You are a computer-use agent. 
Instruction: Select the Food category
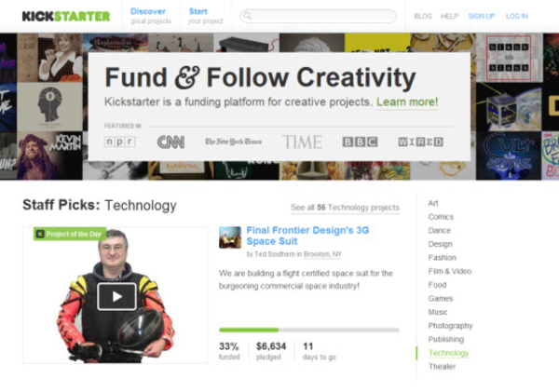pyautogui.click(x=437, y=285)
